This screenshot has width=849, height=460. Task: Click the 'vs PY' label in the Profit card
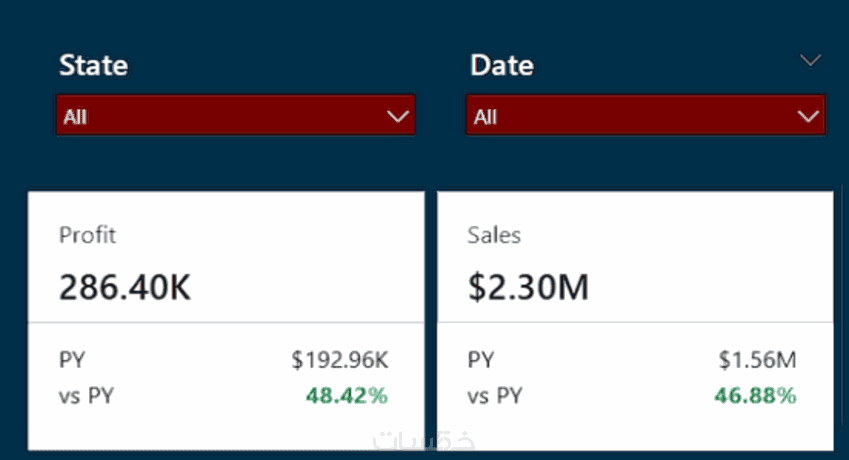pos(87,395)
